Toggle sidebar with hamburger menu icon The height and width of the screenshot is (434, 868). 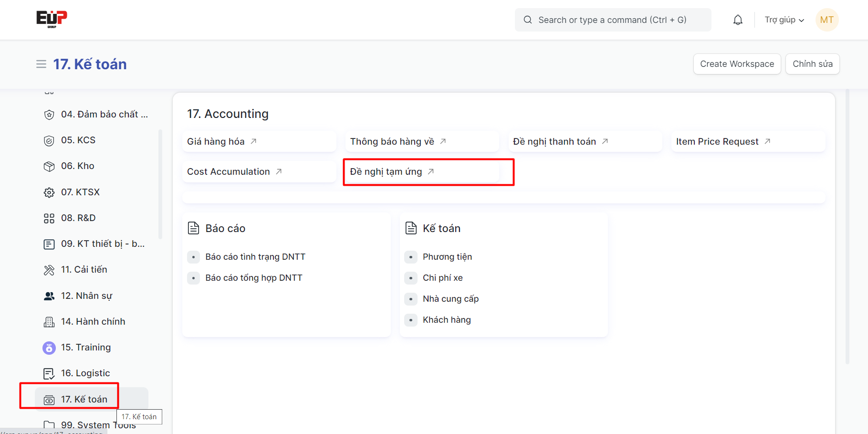42,64
